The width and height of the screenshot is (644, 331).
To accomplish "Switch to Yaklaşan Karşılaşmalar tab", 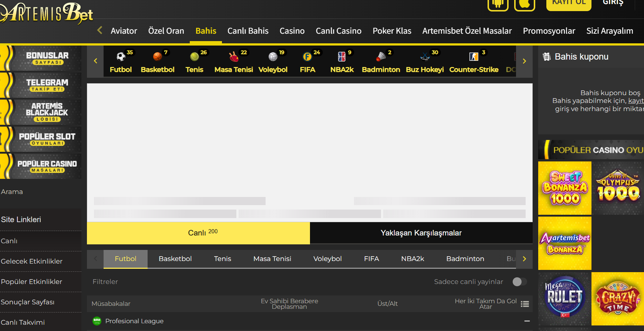I will (x=421, y=233).
